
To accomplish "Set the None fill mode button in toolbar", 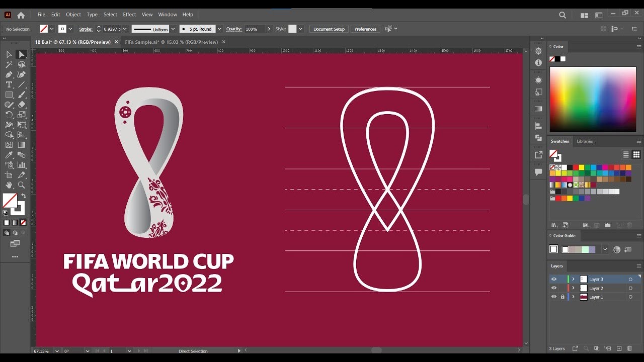I will coord(23,223).
